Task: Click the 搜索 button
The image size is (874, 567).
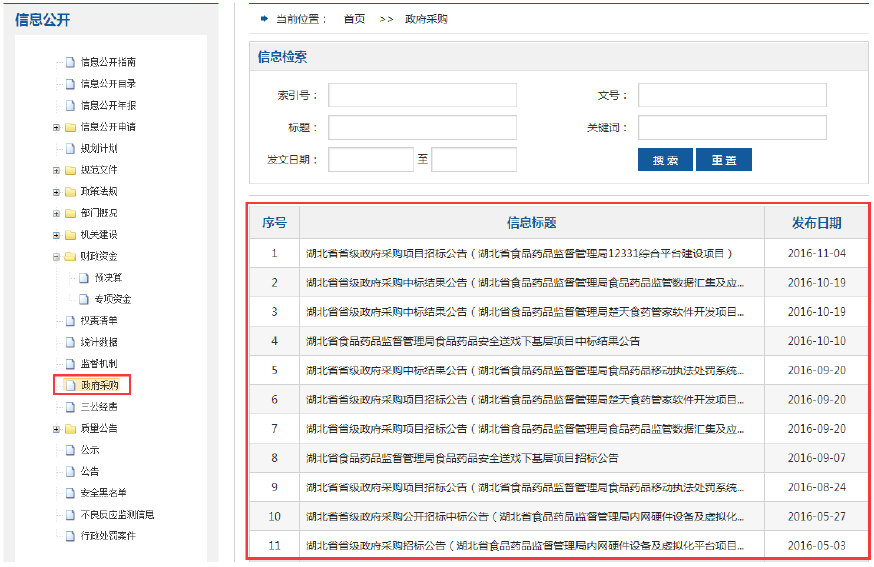Action: coord(665,160)
